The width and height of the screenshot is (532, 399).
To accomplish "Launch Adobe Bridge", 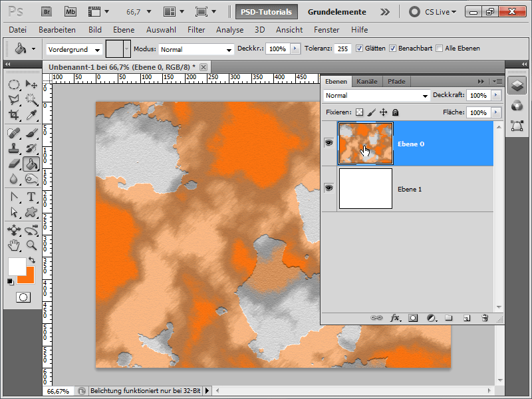I will (47, 12).
